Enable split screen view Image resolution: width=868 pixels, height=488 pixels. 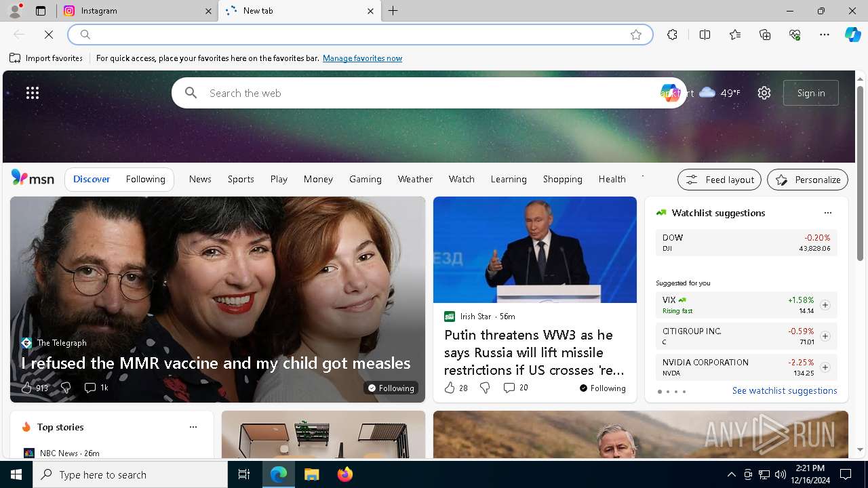point(705,35)
